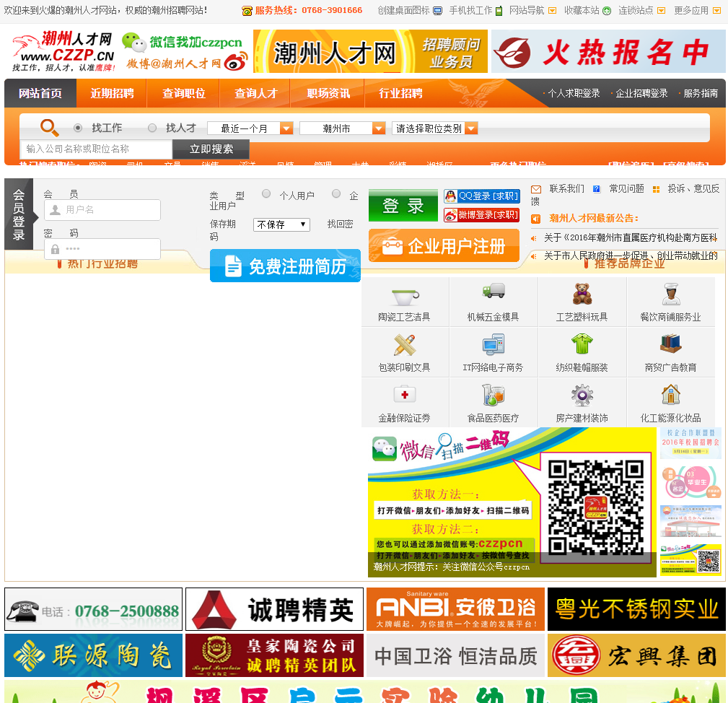This screenshot has height=703, width=728.
Task: Expand the 连锁站点 top dropdown
Action: (641, 10)
